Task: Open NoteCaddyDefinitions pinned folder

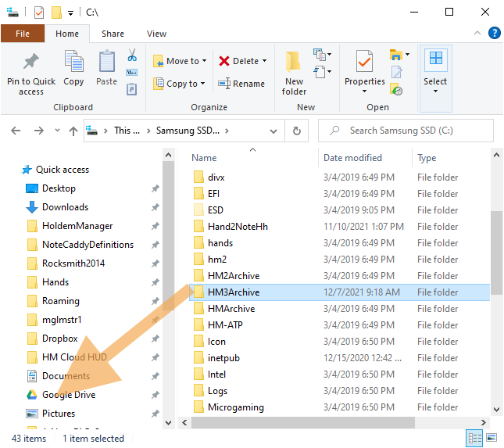Action: pos(88,245)
